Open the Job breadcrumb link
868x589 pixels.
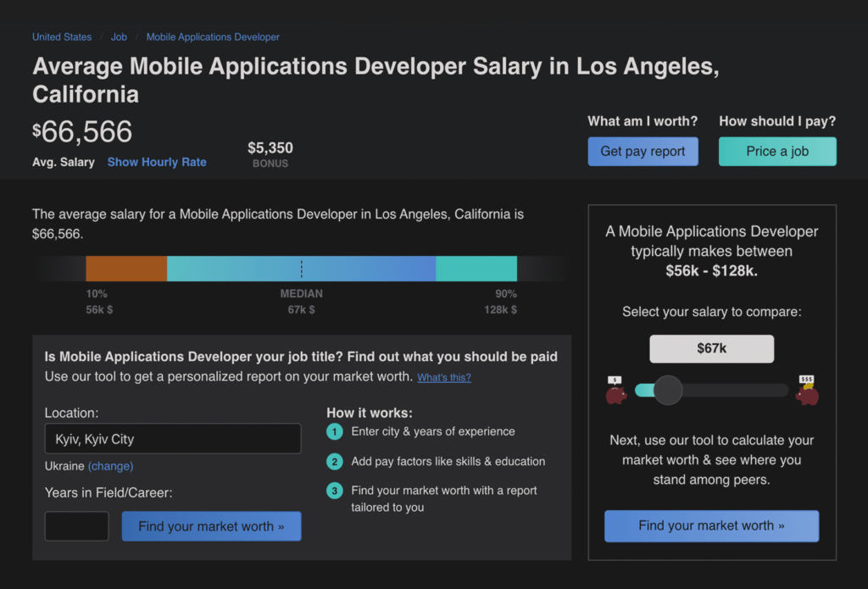119,37
